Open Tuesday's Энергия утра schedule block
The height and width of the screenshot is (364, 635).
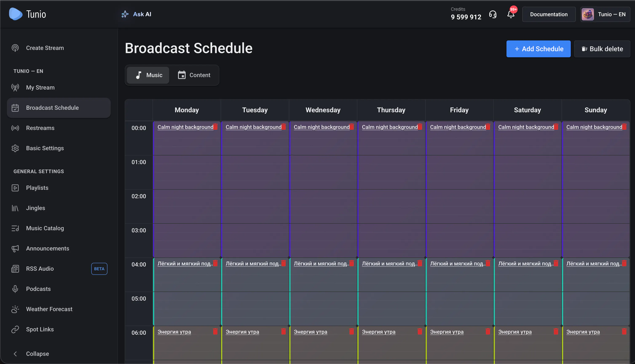242,332
